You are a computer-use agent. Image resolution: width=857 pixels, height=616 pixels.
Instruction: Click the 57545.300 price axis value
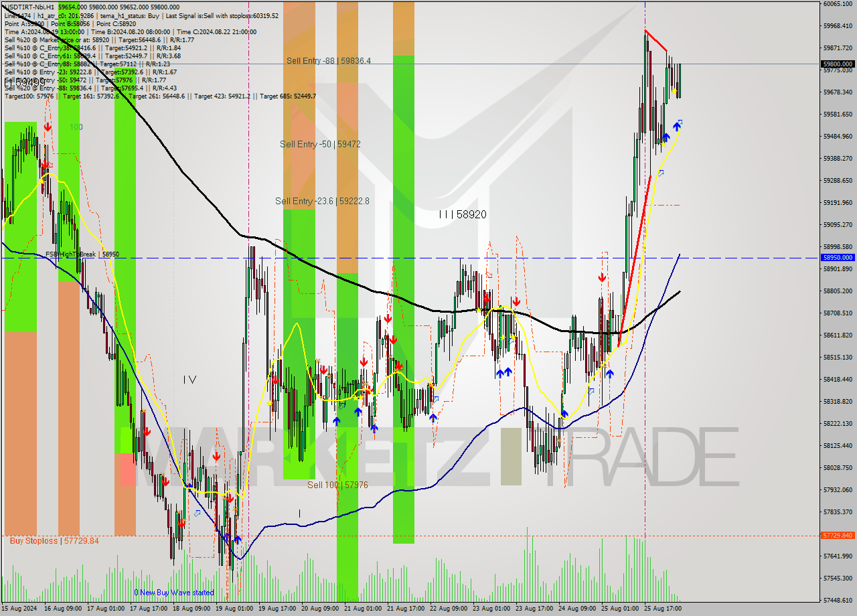tap(838, 579)
